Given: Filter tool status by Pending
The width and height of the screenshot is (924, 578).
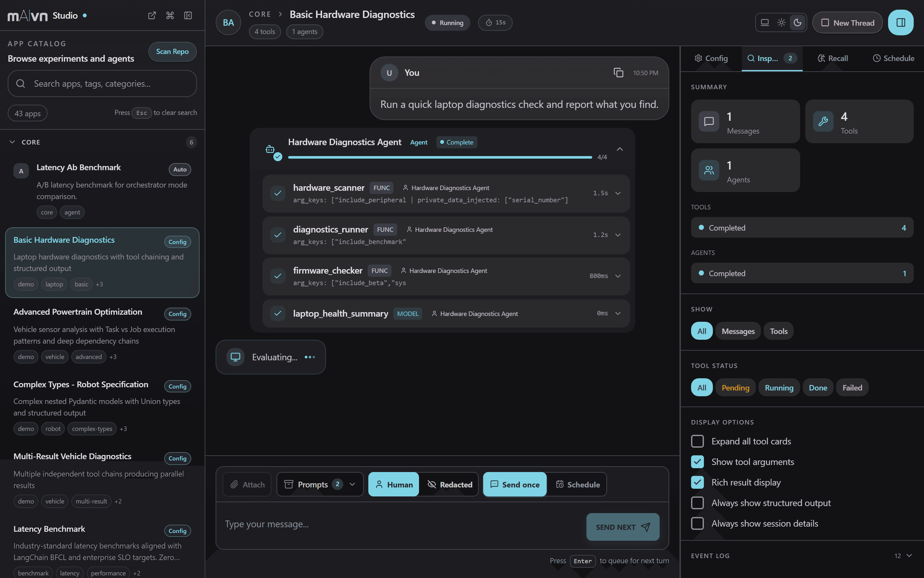Looking at the screenshot, I should (x=735, y=388).
